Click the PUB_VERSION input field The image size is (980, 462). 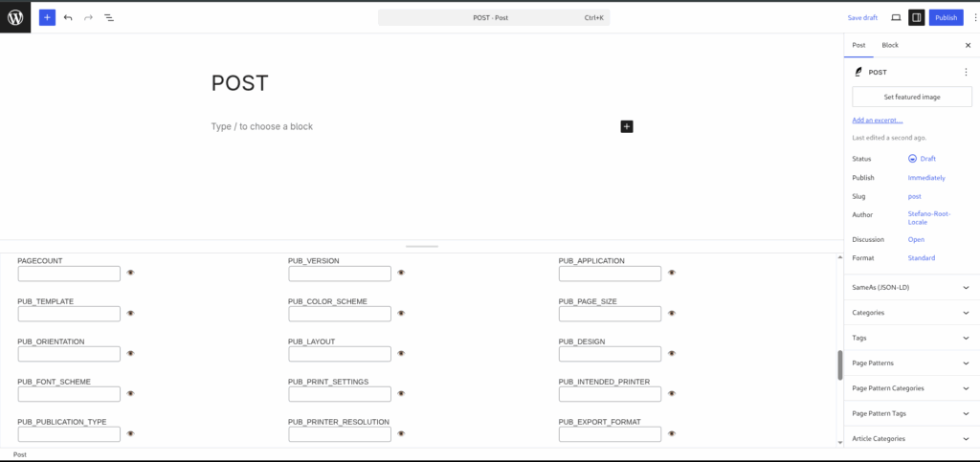point(340,274)
